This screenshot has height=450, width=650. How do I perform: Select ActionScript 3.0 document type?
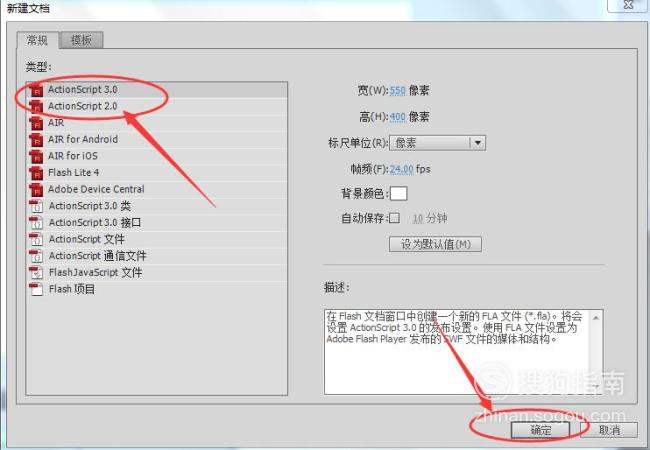coord(157,90)
